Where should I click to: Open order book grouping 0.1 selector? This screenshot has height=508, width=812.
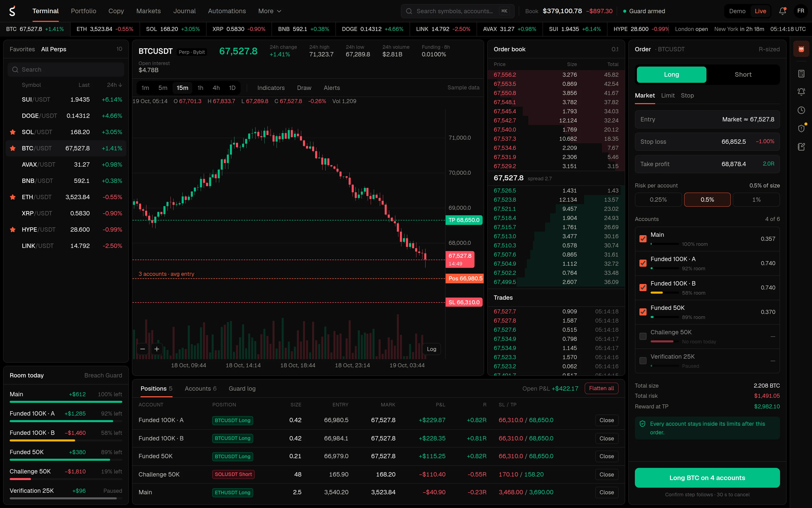tap(615, 49)
